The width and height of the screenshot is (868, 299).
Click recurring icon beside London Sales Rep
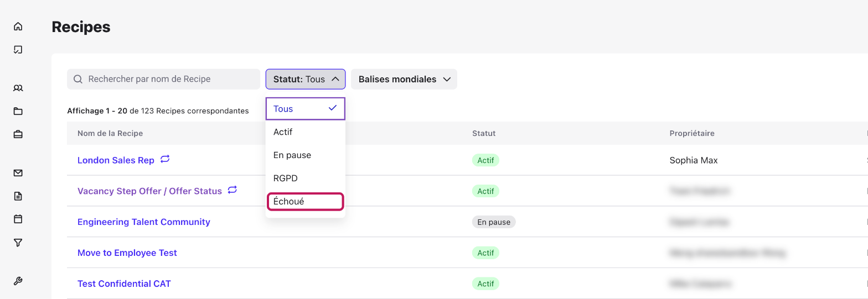click(165, 159)
